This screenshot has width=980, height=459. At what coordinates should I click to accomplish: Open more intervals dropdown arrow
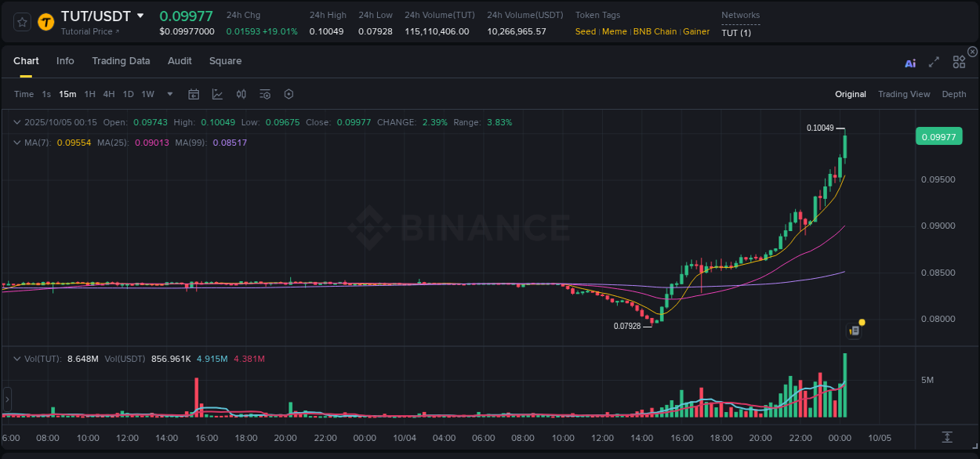point(169,93)
